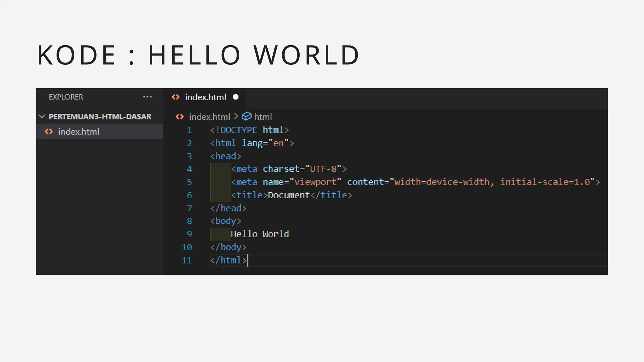Click HTML file icon in Explorer row
644x362 pixels.
[49, 132]
